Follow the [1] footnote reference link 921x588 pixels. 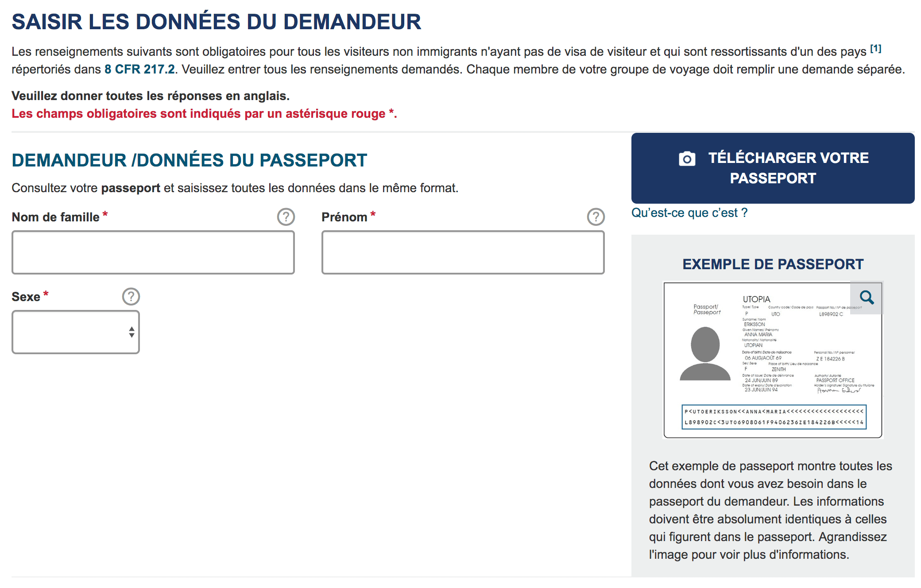tap(875, 49)
